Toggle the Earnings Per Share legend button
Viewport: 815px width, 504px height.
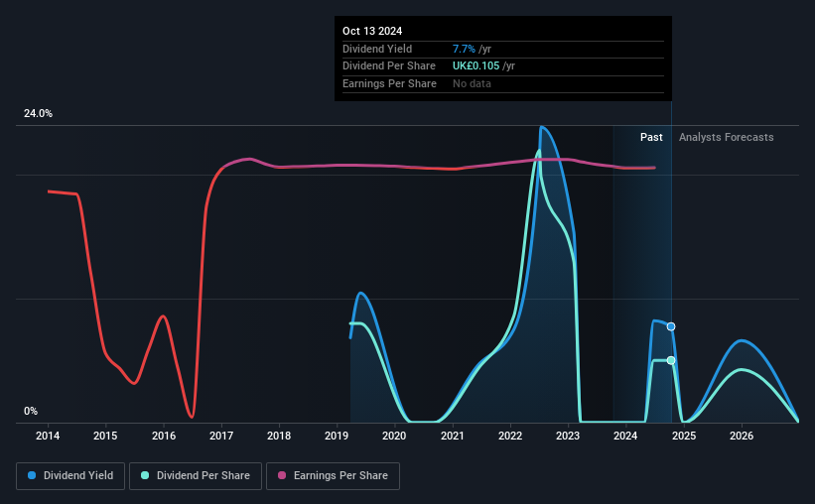tap(333, 476)
